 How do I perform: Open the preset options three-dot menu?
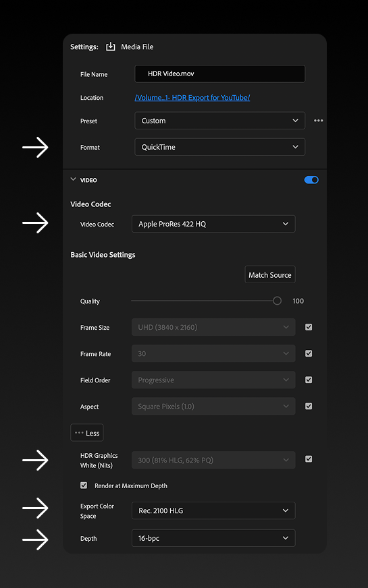319,121
